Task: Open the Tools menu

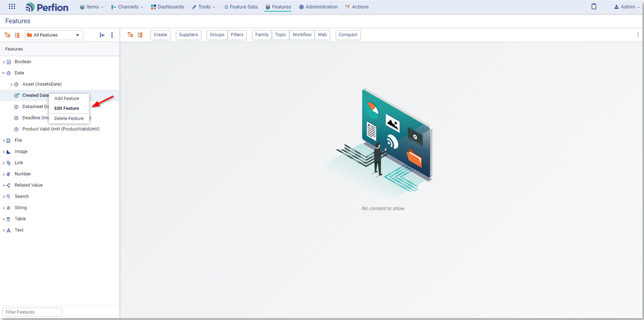Action: coord(204,7)
